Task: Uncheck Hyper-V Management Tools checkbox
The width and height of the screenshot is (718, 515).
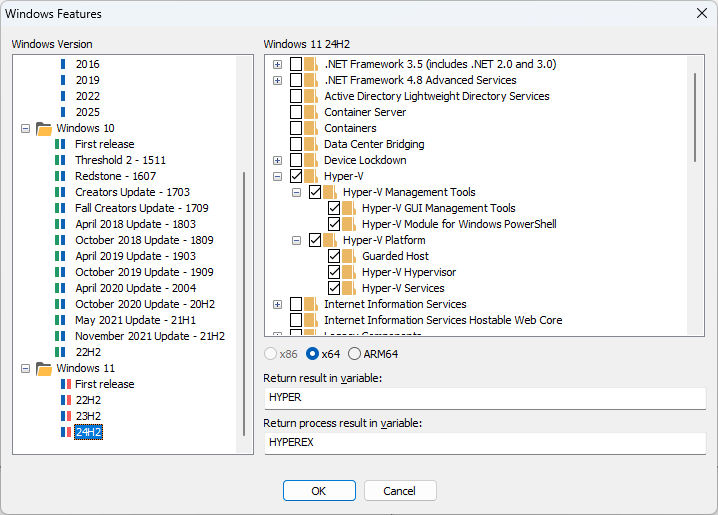Action: pos(315,192)
